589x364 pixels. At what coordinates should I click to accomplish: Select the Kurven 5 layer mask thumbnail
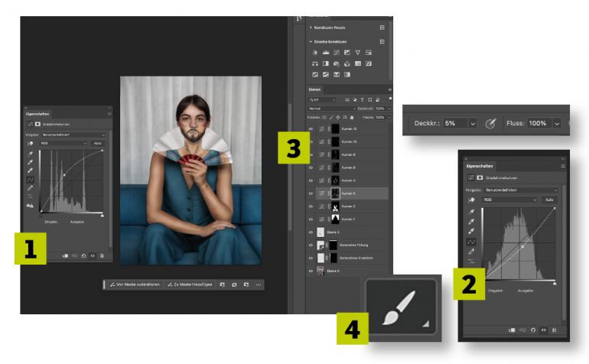(335, 193)
